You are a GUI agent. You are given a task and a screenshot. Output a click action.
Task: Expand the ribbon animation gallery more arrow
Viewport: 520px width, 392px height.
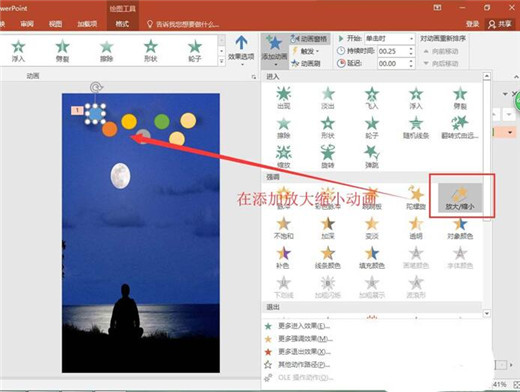pos(221,61)
